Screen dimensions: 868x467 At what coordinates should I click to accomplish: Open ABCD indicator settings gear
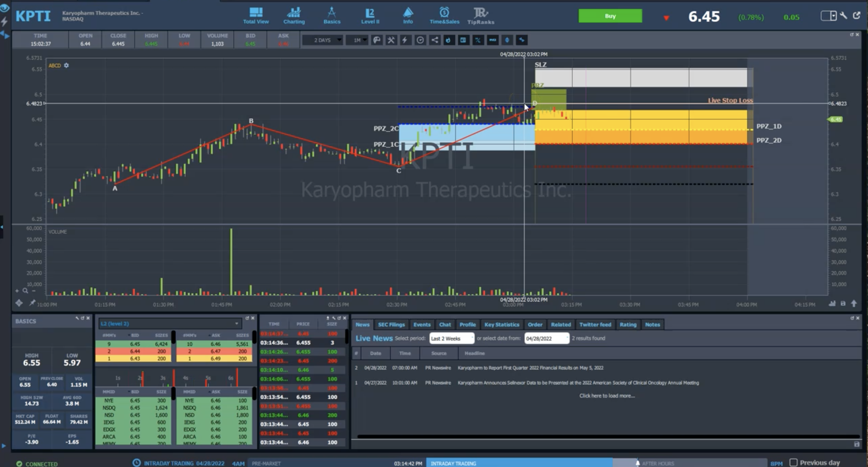pos(66,65)
